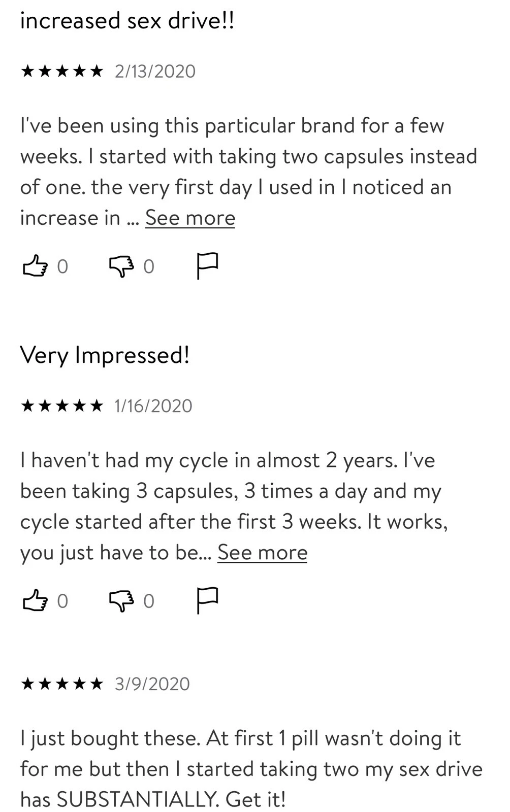
Task: Thumbs-down the 'Very Impressed!' review
Action: (122, 601)
